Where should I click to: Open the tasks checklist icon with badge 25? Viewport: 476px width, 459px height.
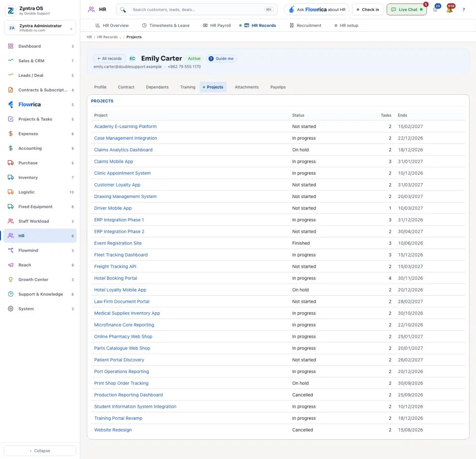pos(435,9)
